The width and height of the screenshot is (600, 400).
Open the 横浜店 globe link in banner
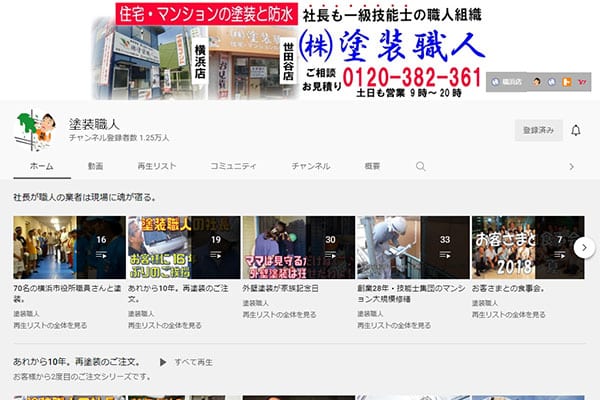(x=507, y=82)
